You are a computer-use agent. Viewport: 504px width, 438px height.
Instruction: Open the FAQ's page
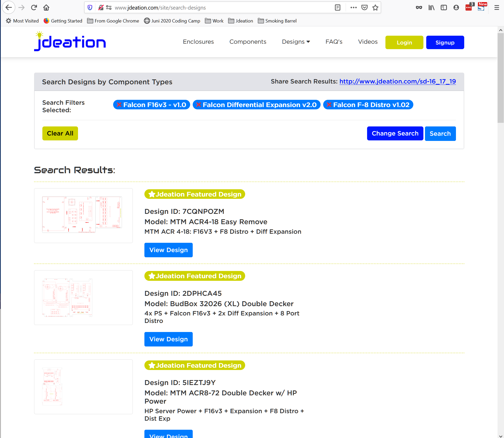pos(334,42)
